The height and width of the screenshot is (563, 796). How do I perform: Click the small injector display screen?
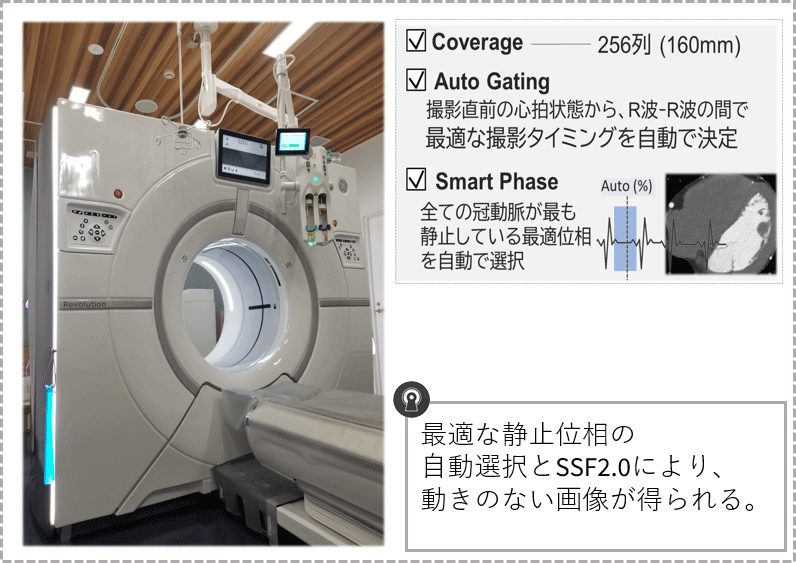293,141
